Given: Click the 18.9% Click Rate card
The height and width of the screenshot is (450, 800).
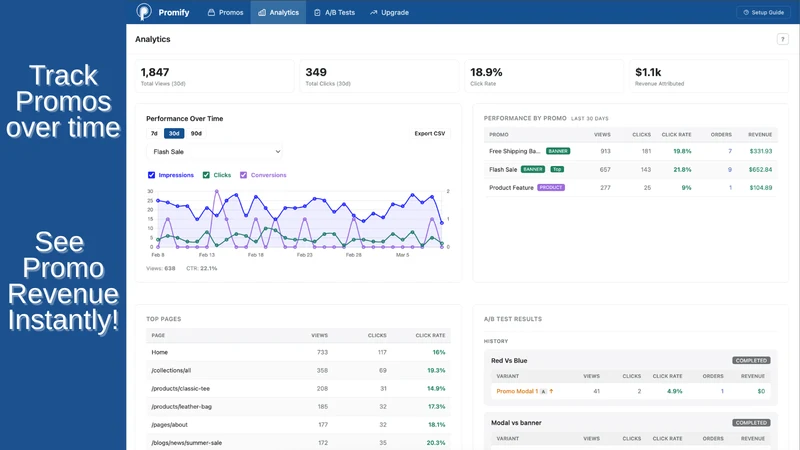Looking at the screenshot, I should coord(544,76).
